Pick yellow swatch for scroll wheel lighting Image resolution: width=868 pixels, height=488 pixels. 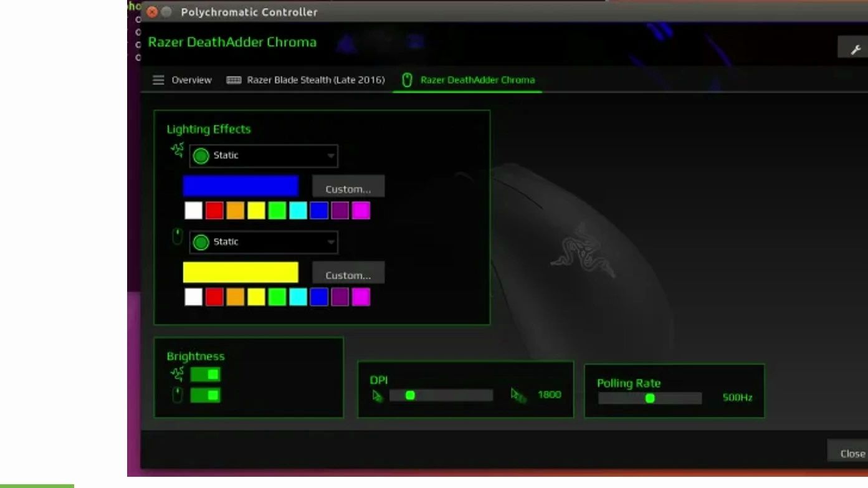coord(256,297)
